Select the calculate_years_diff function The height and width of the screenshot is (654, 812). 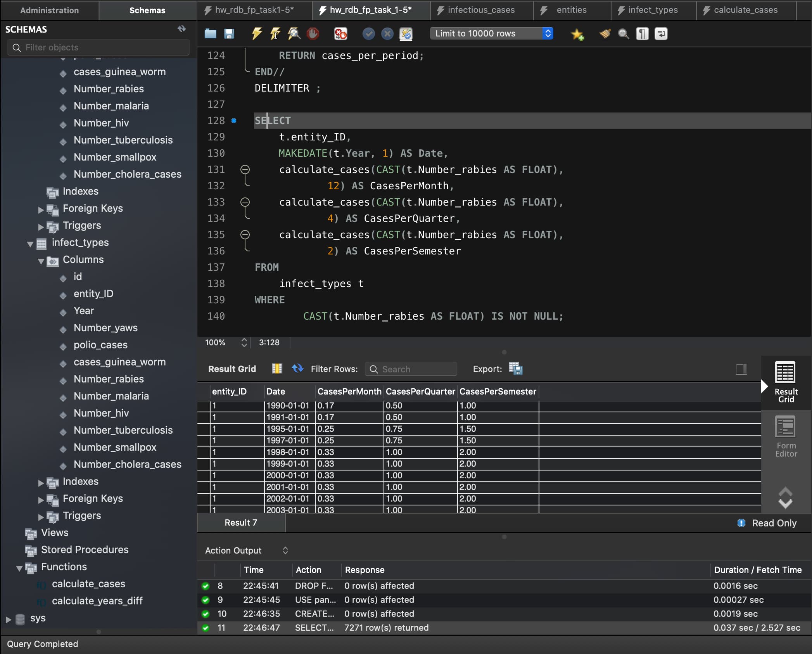[x=97, y=601]
